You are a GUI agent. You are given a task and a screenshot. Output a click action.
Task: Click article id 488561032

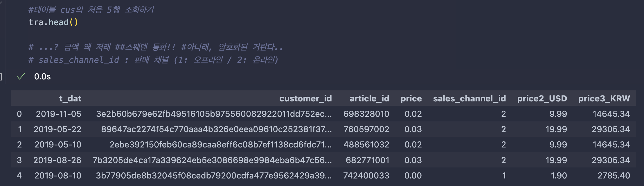click(x=366, y=145)
